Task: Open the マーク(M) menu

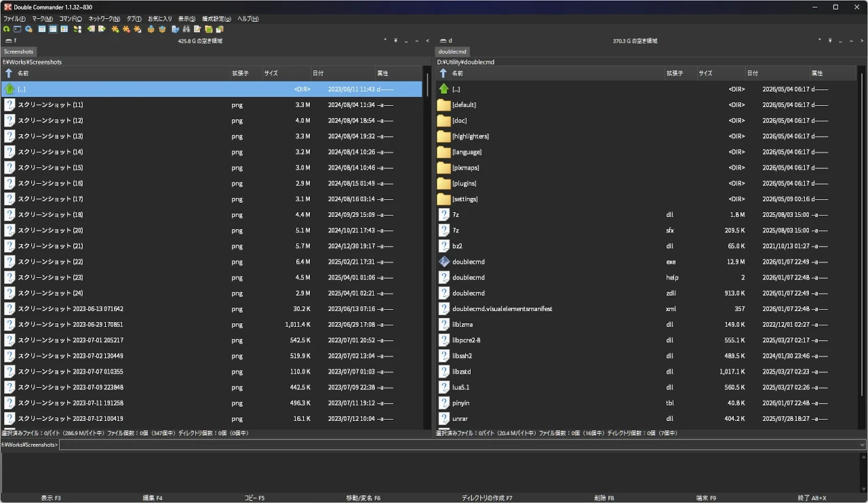Action: point(43,19)
